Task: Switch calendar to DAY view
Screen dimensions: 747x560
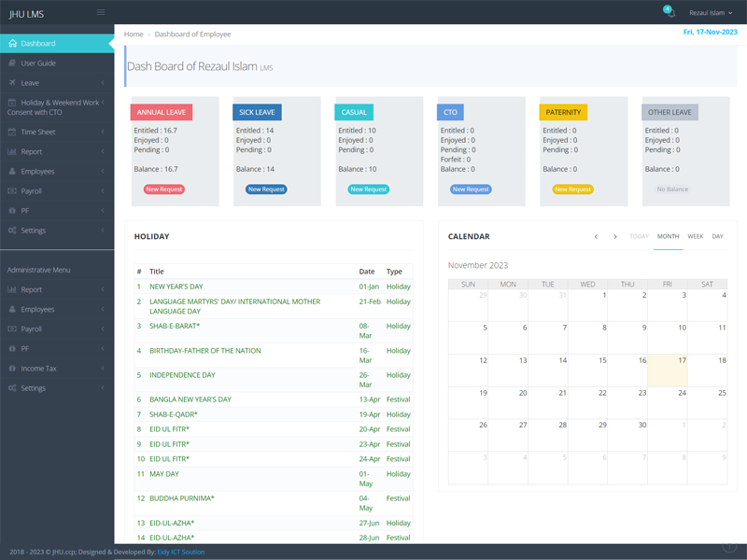Action: tap(717, 236)
